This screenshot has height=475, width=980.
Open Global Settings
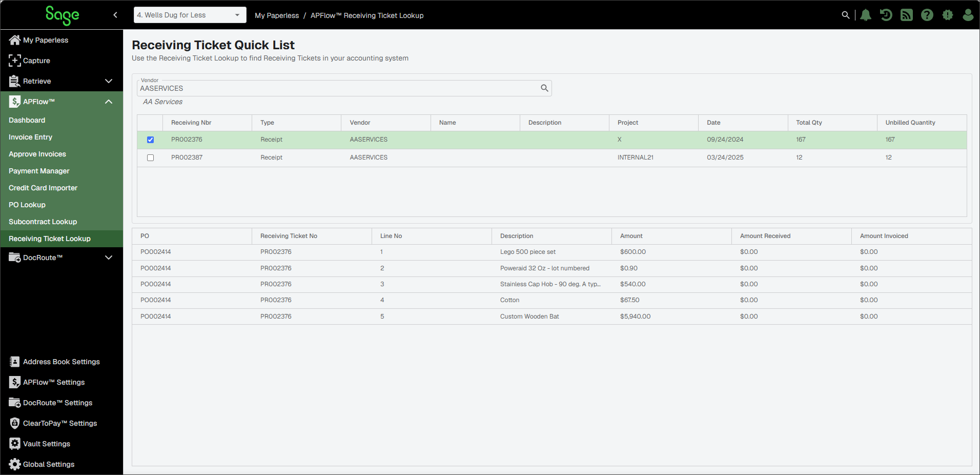tap(49, 464)
